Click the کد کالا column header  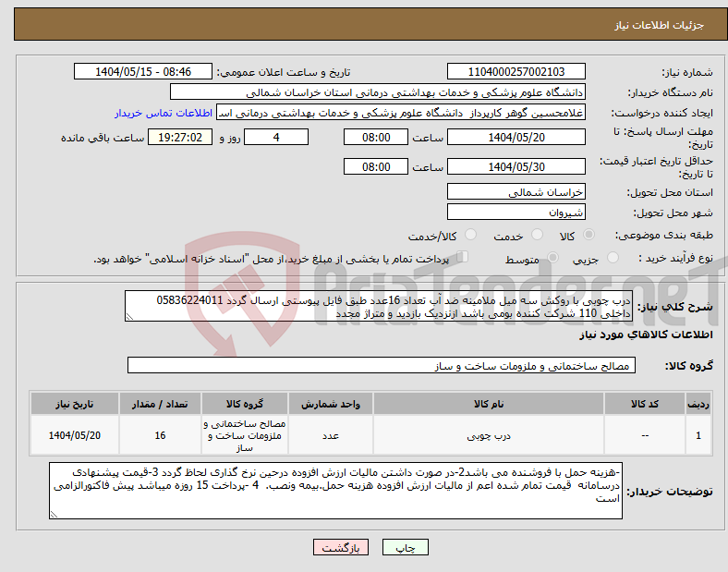coord(645,404)
